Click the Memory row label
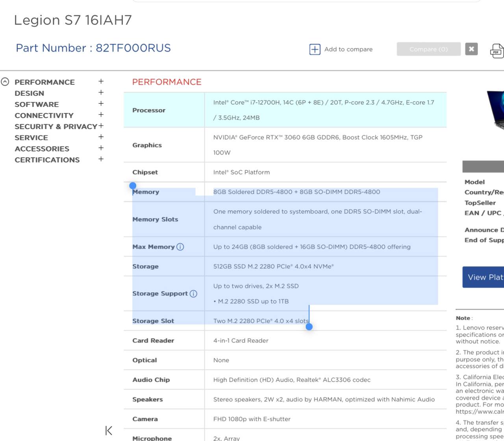Image resolution: width=504 pixels, height=441 pixels. (x=146, y=192)
